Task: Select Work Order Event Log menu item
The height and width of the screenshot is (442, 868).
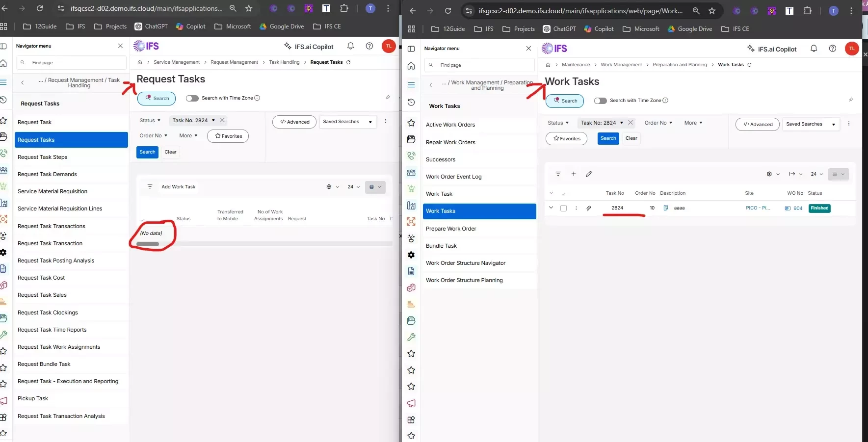Action: (479, 177)
